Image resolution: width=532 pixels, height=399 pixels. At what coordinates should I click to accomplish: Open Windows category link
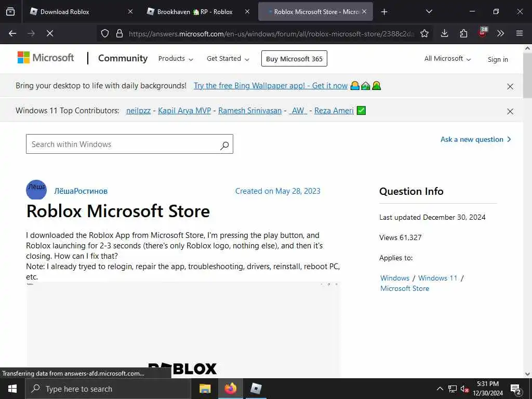point(395,278)
